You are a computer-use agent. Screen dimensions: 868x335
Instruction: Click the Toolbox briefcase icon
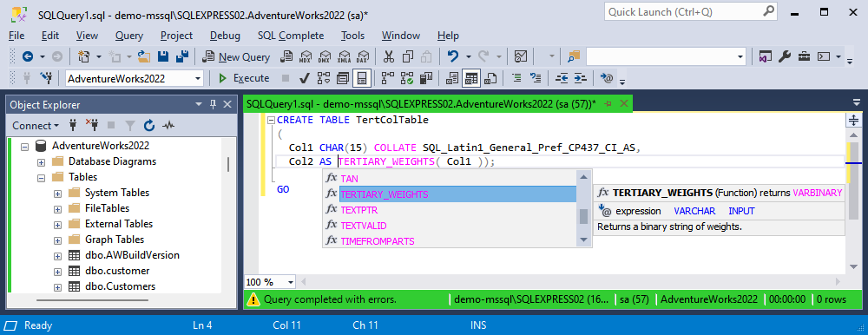click(804, 56)
